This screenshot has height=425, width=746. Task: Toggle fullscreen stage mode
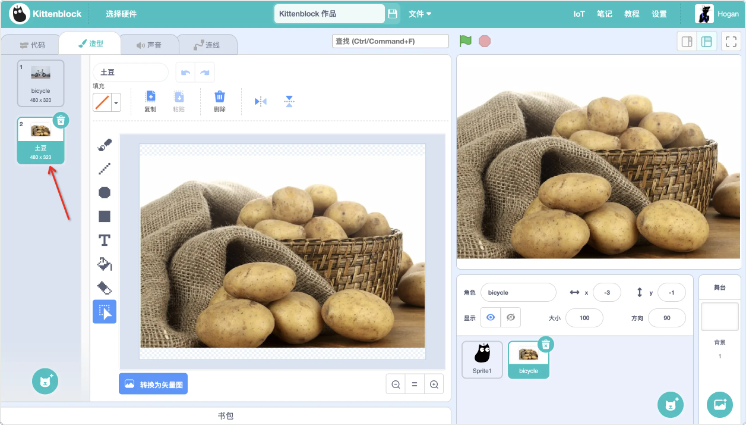point(731,41)
